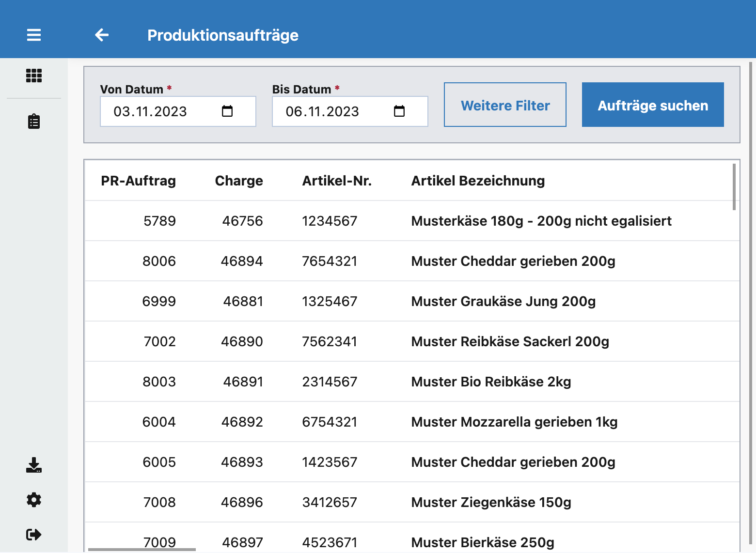Select the Muster Graukäse Jung 200g row

coord(412,301)
